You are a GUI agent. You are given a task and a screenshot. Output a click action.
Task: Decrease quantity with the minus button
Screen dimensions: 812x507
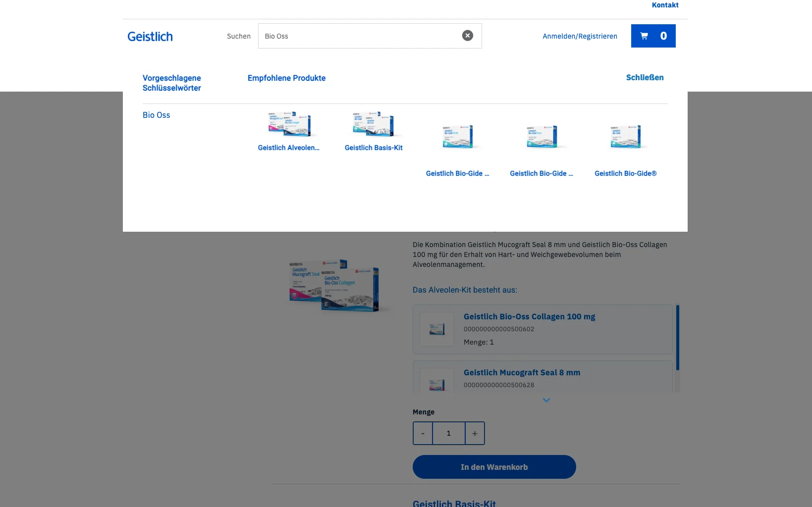pyautogui.click(x=423, y=433)
